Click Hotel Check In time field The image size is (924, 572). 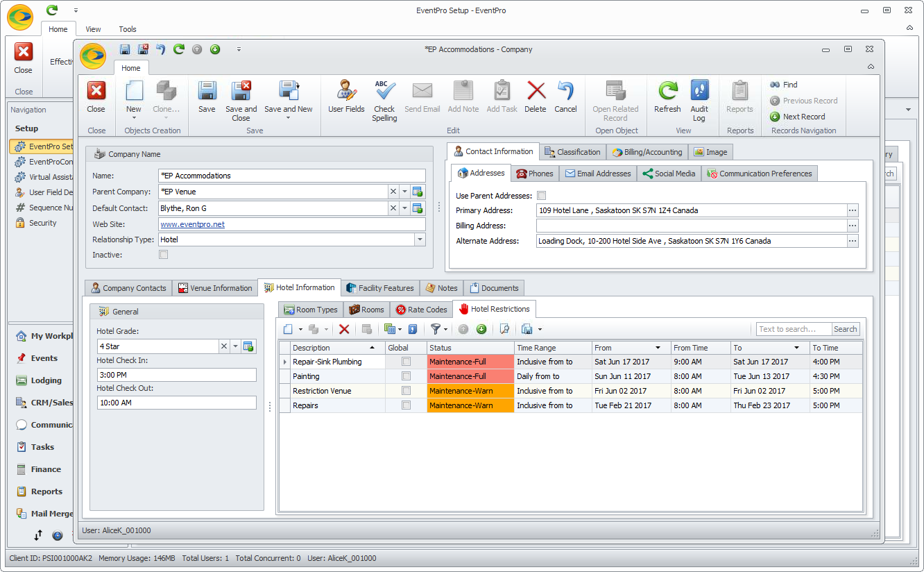tap(177, 375)
